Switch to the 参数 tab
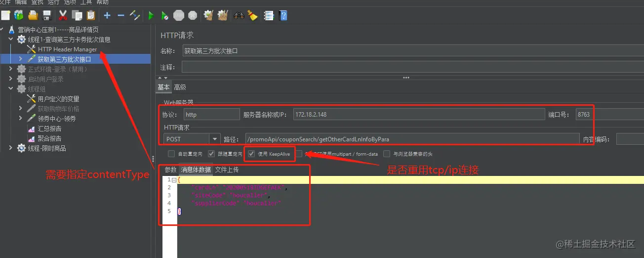Viewport: 644px width, 258px height. (170, 170)
